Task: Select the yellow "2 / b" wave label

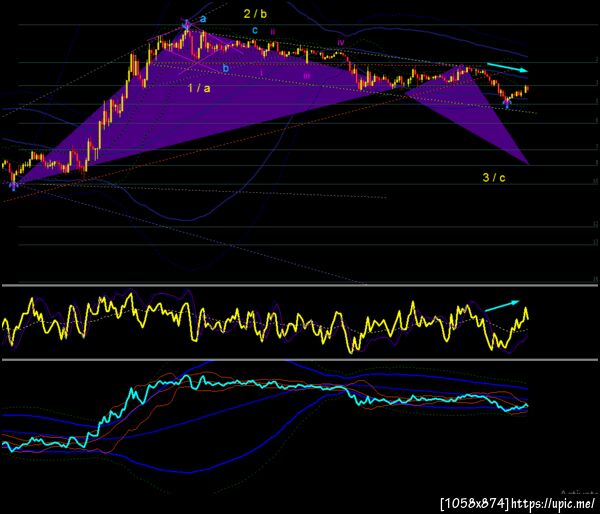Action: [x=255, y=14]
